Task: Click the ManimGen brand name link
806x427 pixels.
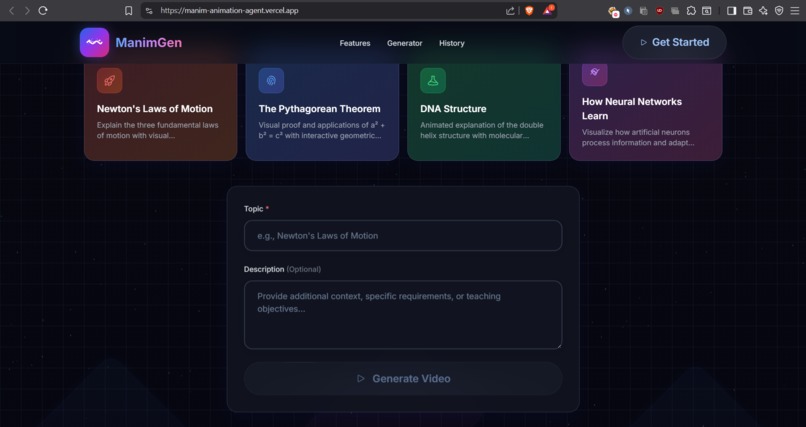Action: (x=149, y=43)
